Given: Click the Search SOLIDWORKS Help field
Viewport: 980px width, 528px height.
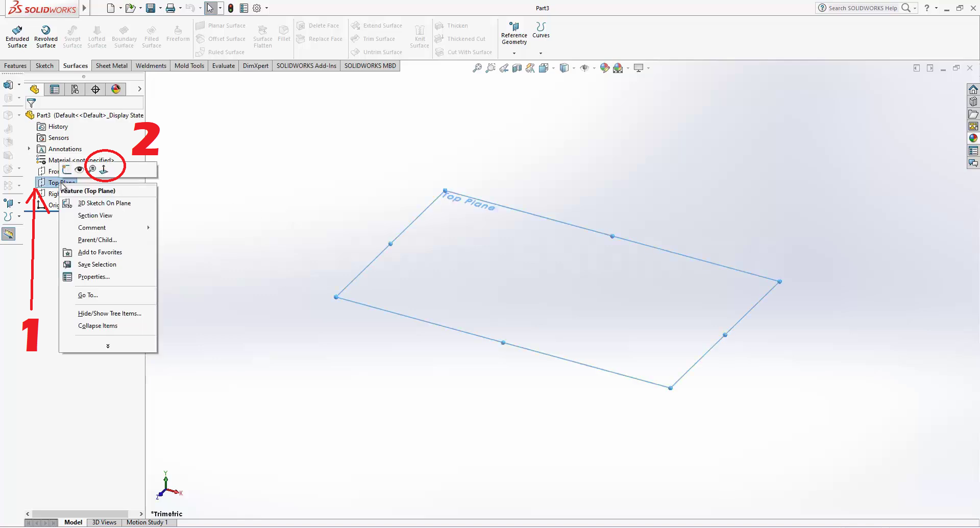Looking at the screenshot, I should tap(863, 8).
